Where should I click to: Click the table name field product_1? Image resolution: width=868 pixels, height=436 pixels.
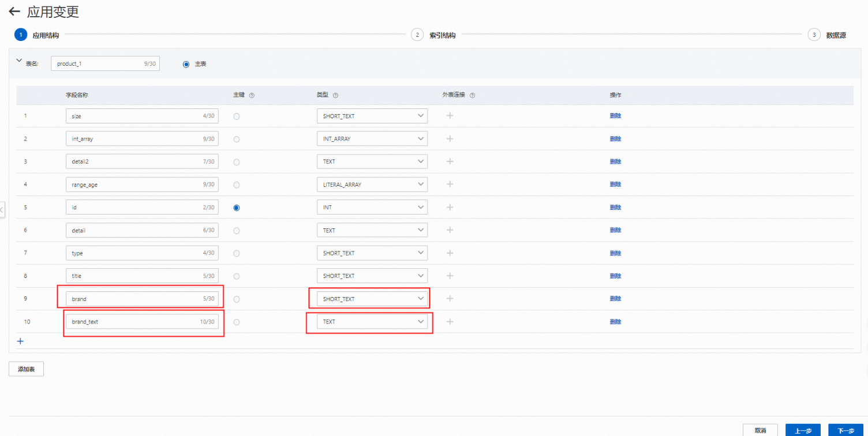105,63
